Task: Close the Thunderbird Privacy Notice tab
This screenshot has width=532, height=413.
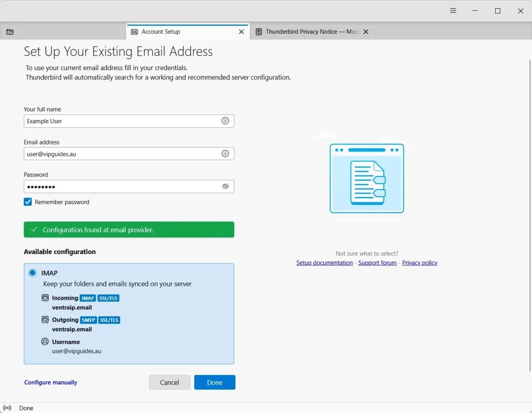Action: pyautogui.click(x=366, y=31)
